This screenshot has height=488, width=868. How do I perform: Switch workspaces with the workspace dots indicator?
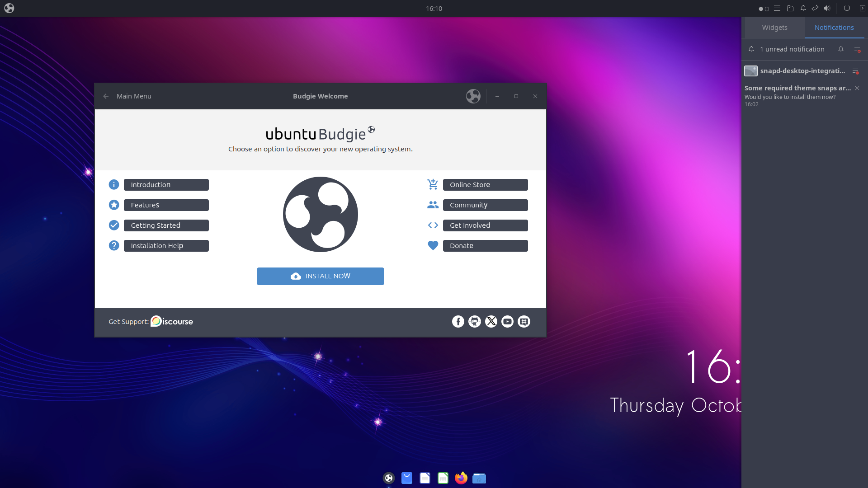[764, 9]
